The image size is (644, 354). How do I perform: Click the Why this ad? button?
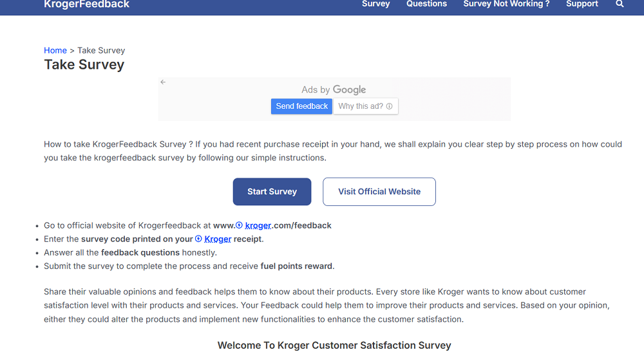click(x=365, y=106)
